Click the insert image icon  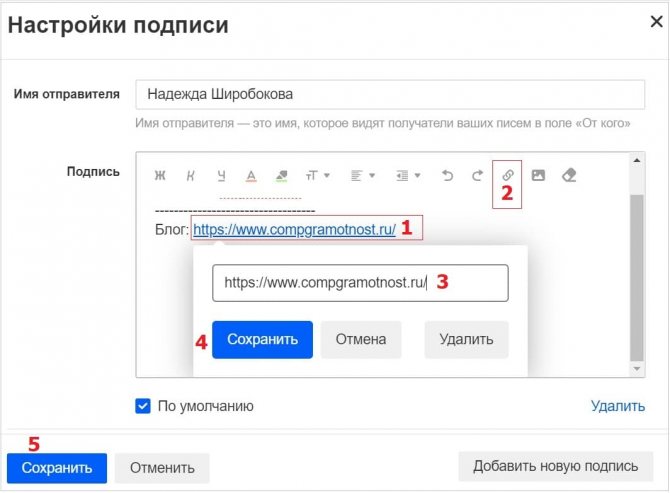point(538,176)
